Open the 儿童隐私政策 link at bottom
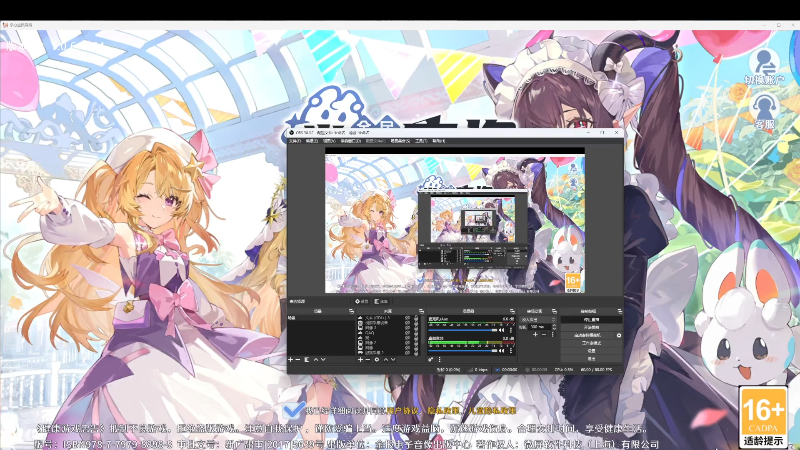Screen dimensions: 800x450 coord(492,410)
